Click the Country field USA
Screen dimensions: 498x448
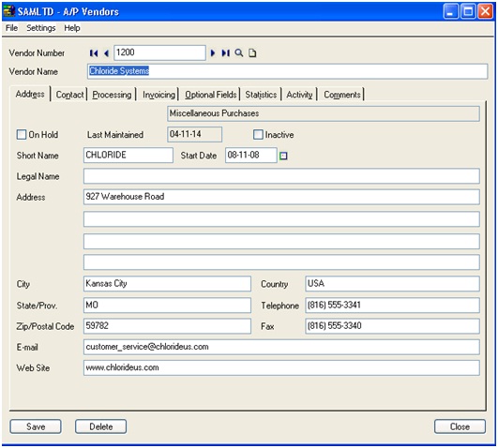click(x=392, y=284)
